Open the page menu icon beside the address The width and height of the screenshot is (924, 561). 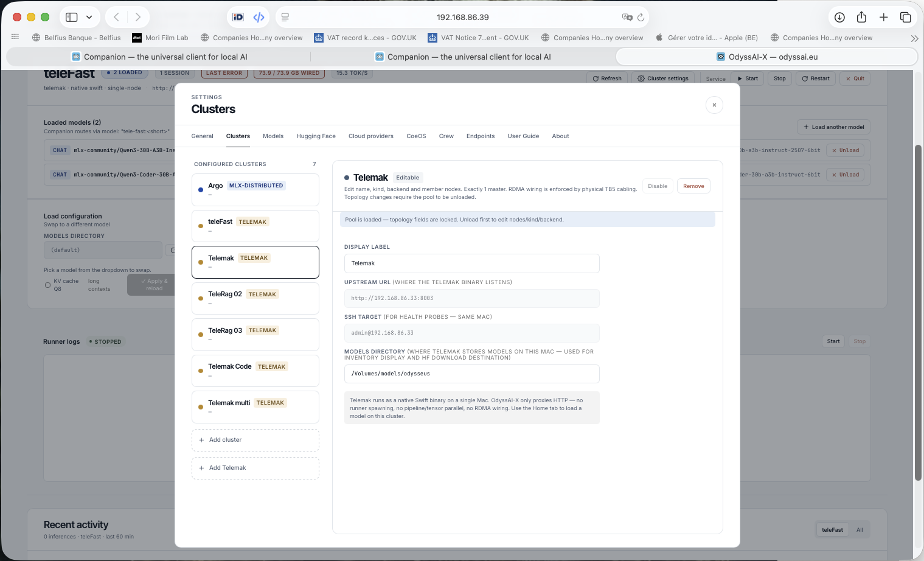click(x=285, y=17)
